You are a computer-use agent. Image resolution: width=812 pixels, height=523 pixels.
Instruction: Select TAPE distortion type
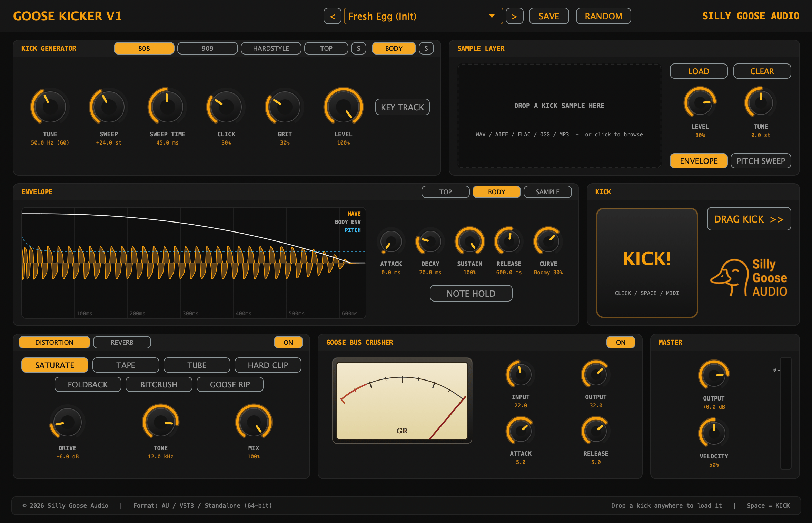tap(126, 365)
